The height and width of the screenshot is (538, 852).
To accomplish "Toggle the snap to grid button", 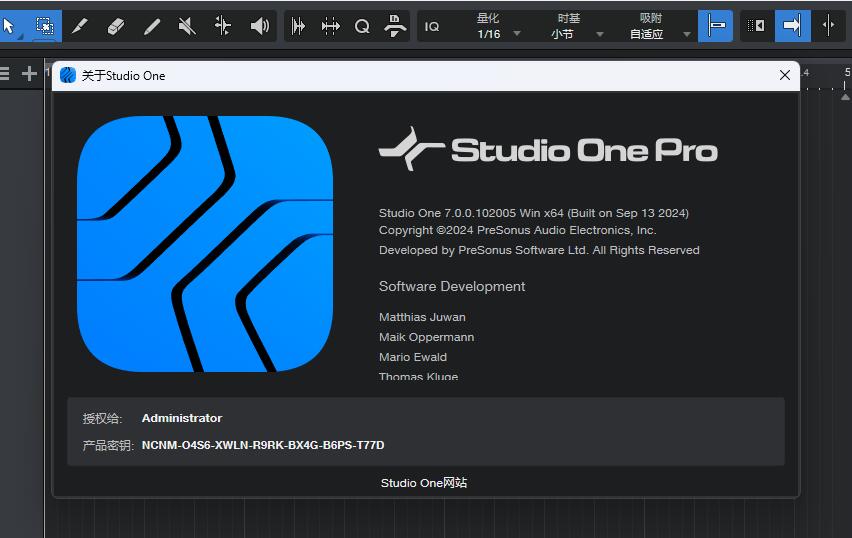I will coord(716,26).
